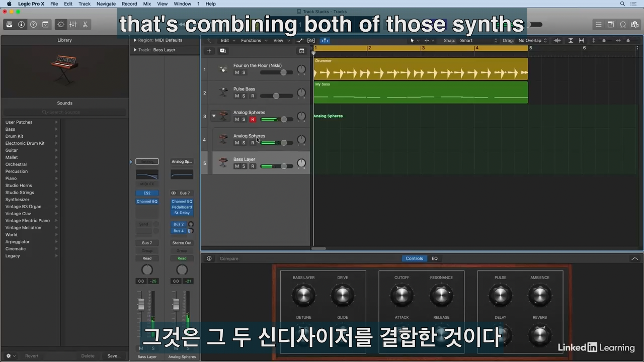Open the Inspector with the info icon
This screenshot has height=362, width=644.
(21, 24)
